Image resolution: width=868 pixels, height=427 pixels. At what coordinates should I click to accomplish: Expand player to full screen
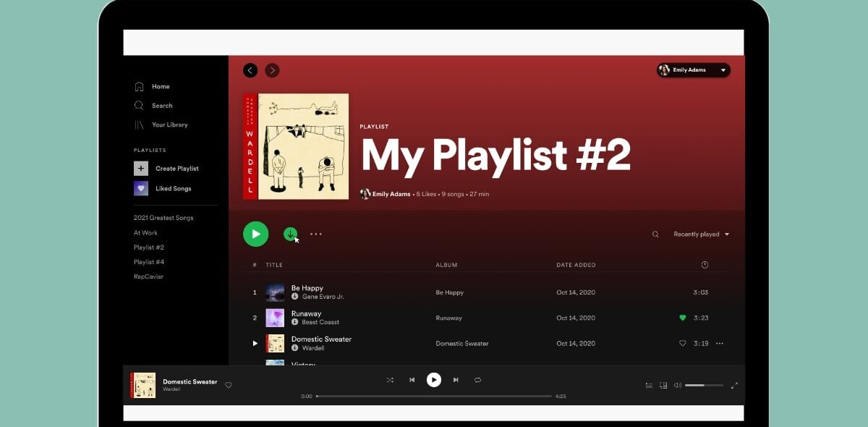[734, 386]
